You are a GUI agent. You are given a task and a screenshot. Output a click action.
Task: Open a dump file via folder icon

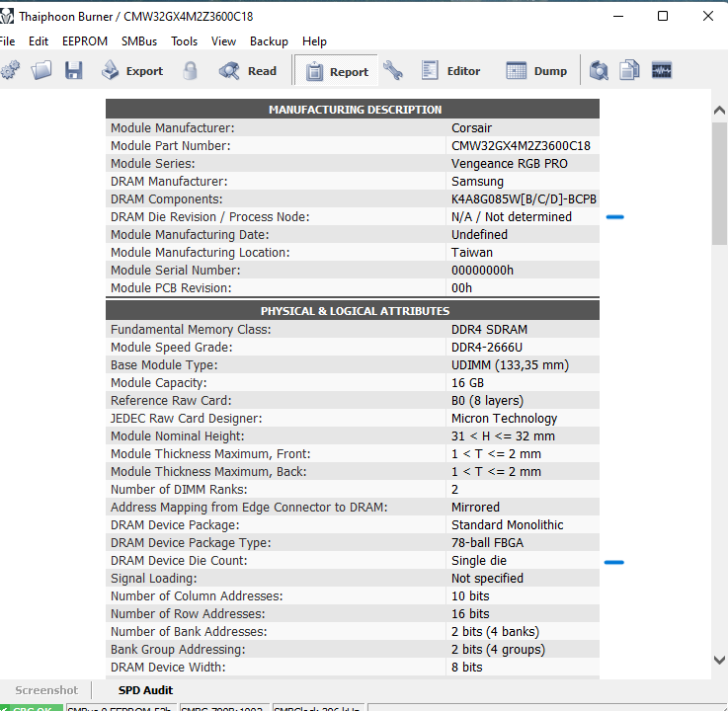click(41, 71)
